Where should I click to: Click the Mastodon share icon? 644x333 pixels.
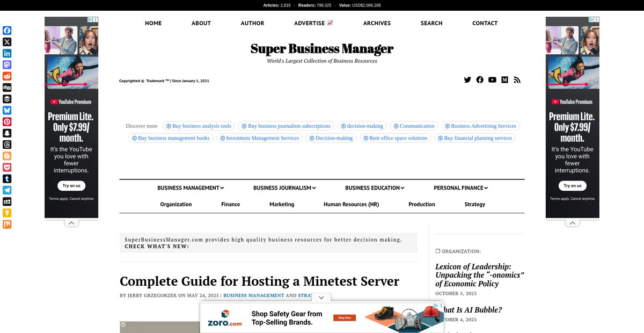point(7,64)
